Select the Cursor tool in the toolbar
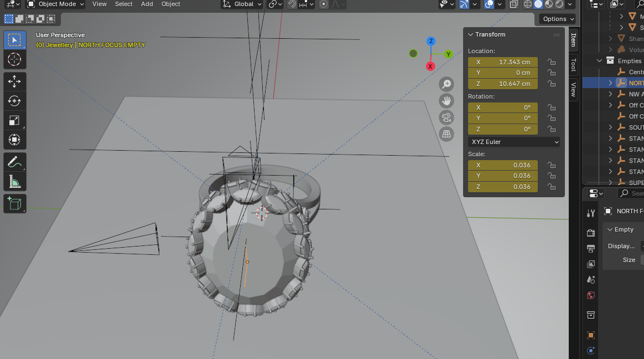 point(14,59)
